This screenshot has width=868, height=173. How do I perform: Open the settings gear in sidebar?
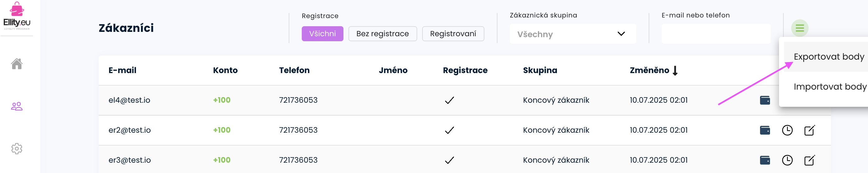pyautogui.click(x=16, y=148)
